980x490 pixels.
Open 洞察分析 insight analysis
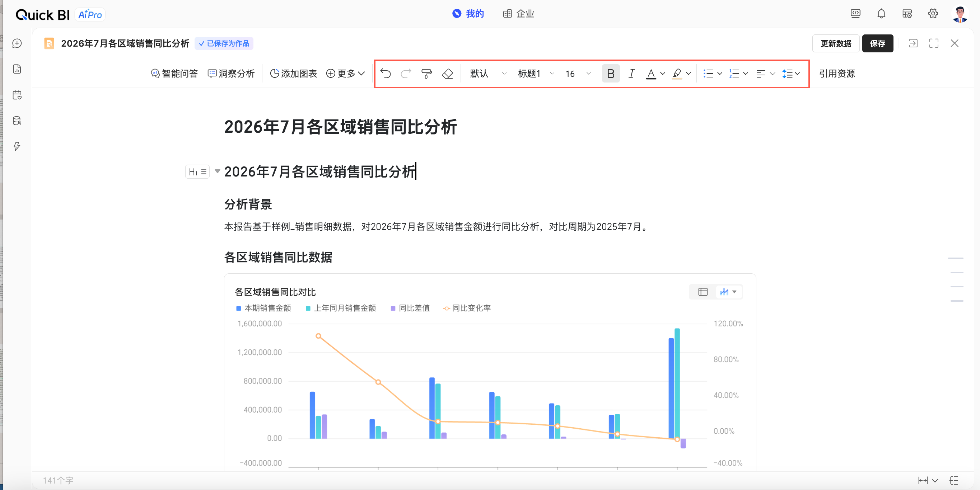click(231, 74)
